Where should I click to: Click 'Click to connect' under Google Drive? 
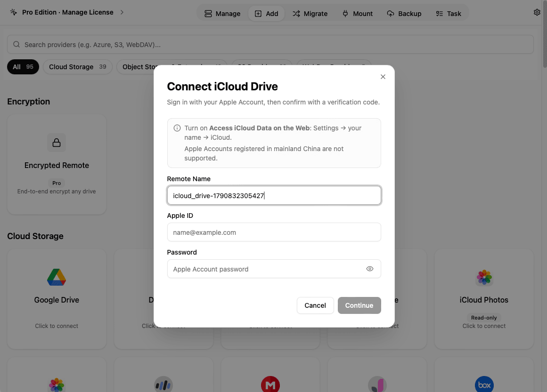pyautogui.click(x=57, y=326)
